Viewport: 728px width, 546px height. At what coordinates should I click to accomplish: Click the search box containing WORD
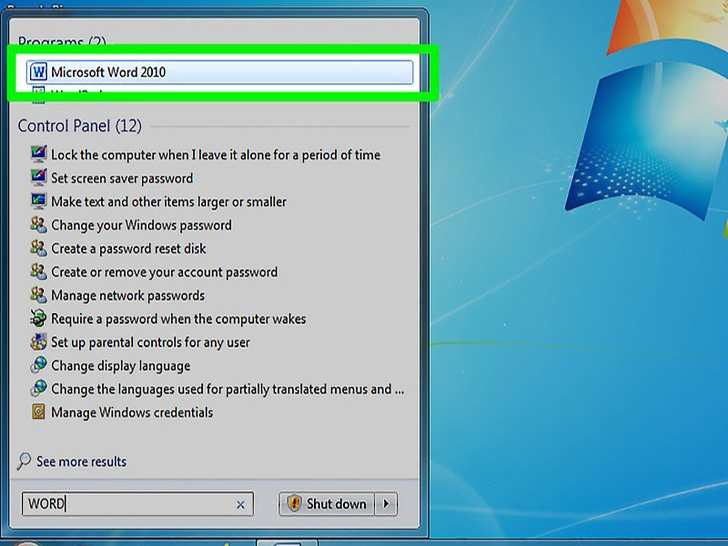[x=137, y=504]
